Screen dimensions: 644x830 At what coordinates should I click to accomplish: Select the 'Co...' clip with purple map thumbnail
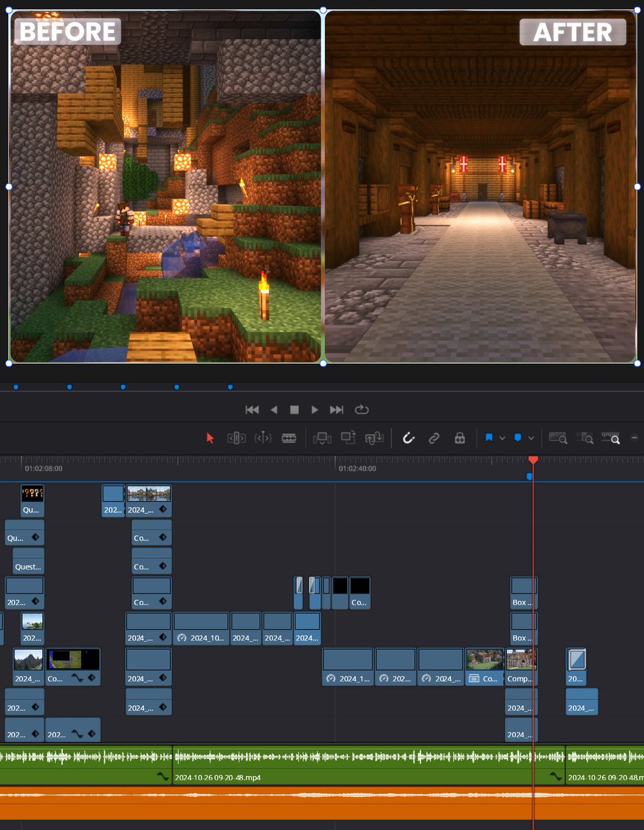(x=73, y=667)
